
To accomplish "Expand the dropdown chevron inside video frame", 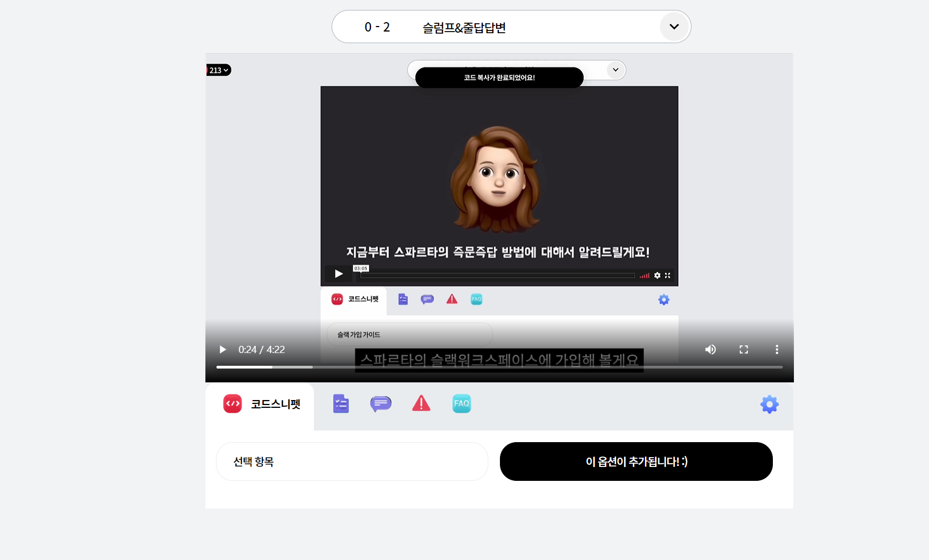I will pos(615,70).
